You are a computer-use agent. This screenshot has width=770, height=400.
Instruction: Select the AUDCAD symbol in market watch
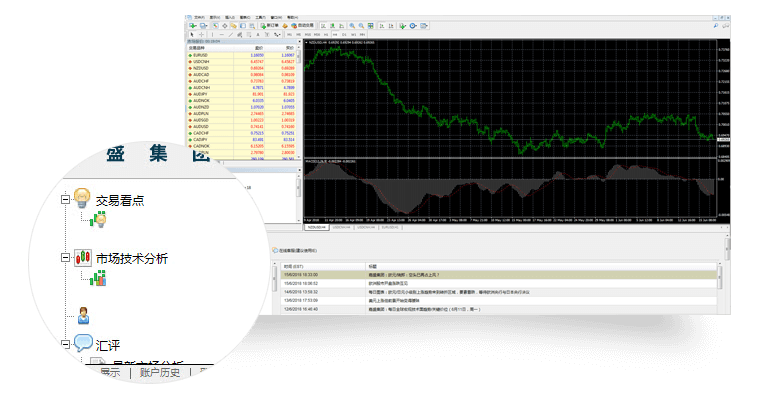(203, 74)
